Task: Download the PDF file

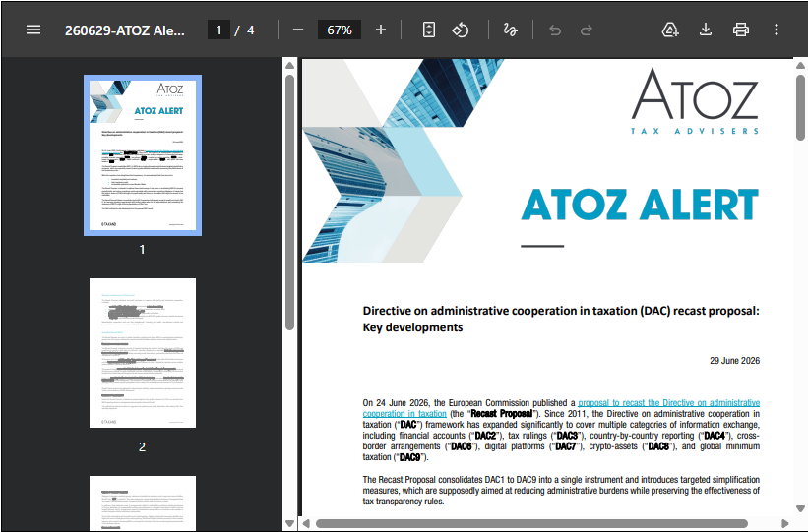Action: pyautogui.click(x=706, y=30)
